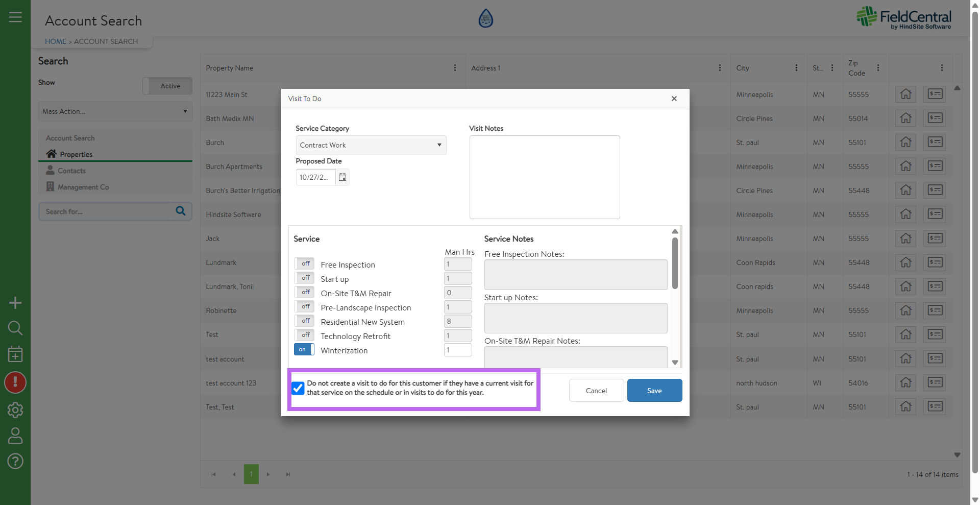Click the search magnifier beside Search for
Viewport: 980px width, 505px height.
[181, 211]
